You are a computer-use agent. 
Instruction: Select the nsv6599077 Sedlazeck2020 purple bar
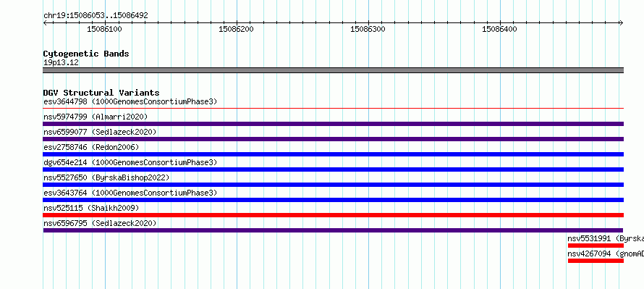[333, 139]
